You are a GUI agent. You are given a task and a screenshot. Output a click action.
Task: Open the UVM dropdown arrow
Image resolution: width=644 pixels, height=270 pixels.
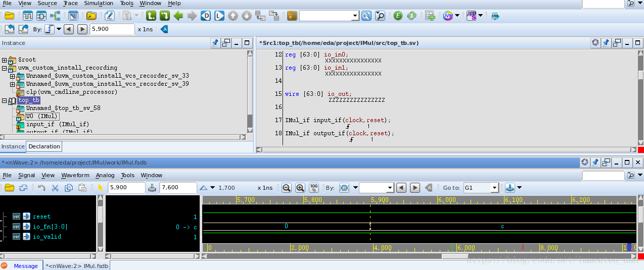pyautogui.click(x=457, y=16)
